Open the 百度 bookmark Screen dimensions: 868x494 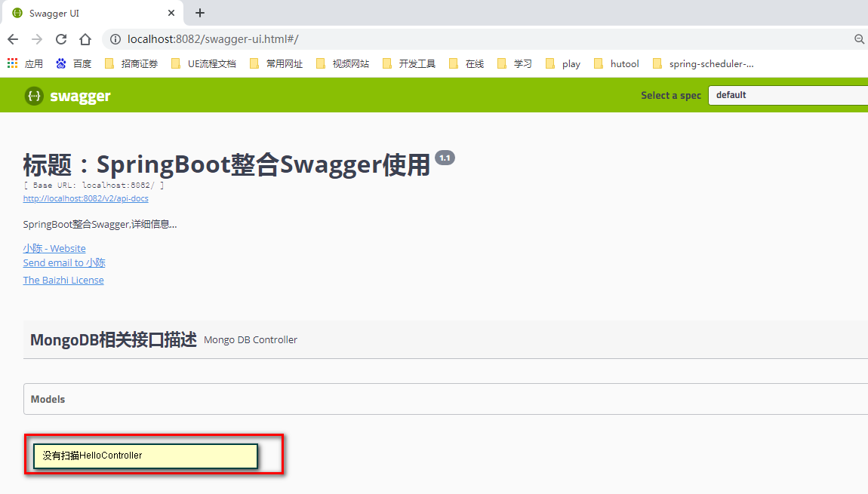(x=74, y=63)
